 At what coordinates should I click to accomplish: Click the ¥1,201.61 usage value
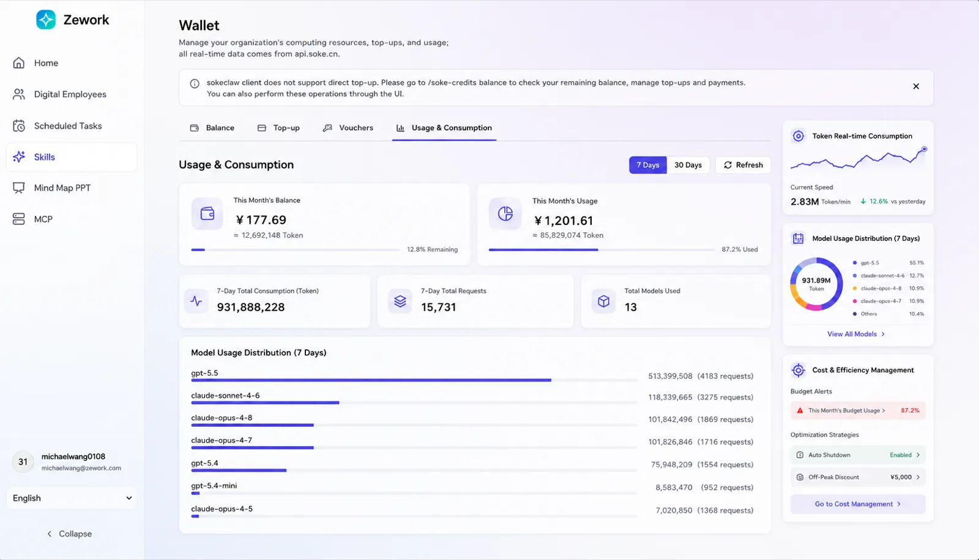click(x=564, y=221)
